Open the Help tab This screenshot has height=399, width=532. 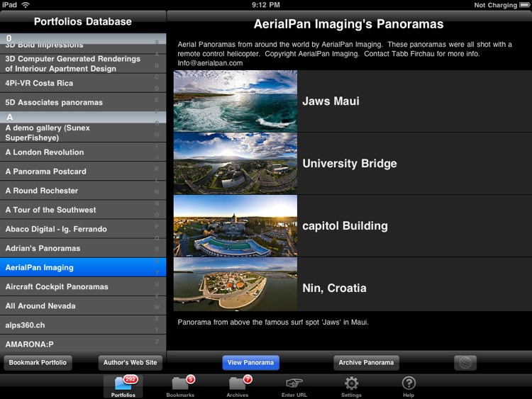pos(409,386)
